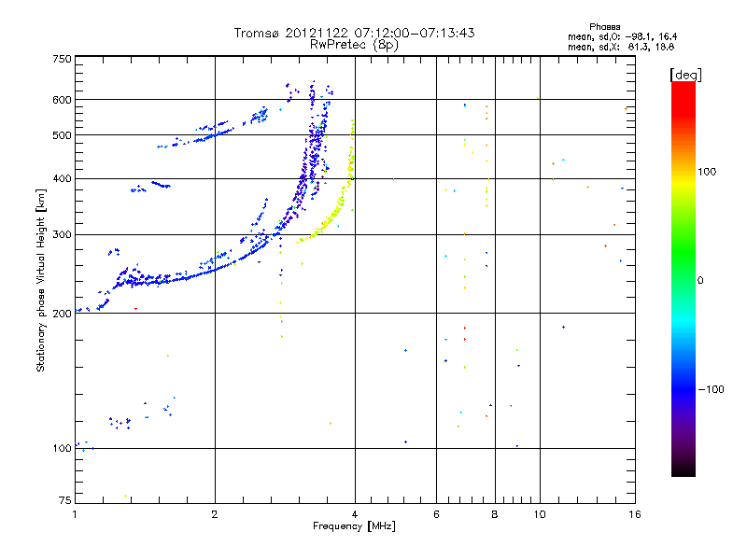Click the y-axis '200' tick label
This screenshot has height=560, width=747.
click(x=62, y=314)
